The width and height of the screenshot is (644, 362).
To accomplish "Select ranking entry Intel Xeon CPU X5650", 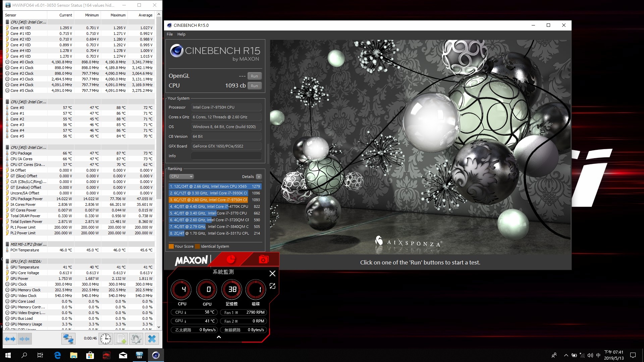I will pos(215,186).
